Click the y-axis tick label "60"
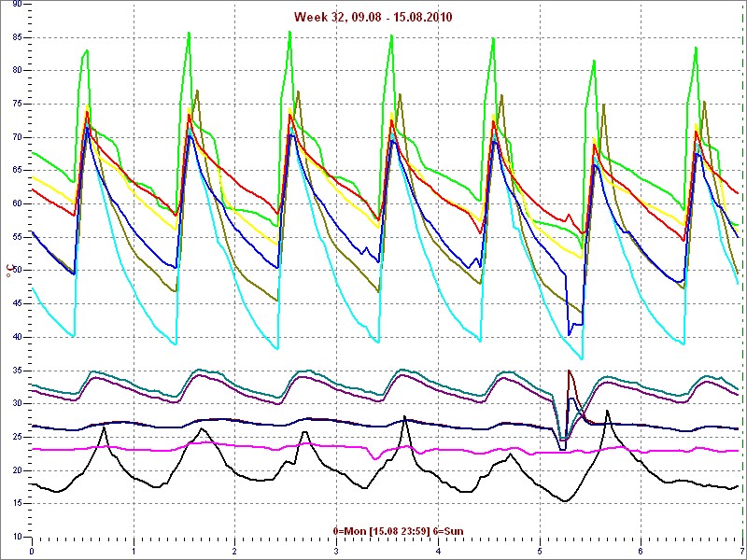The height and width of the screenshot is (560, 747). coord(17,203)
